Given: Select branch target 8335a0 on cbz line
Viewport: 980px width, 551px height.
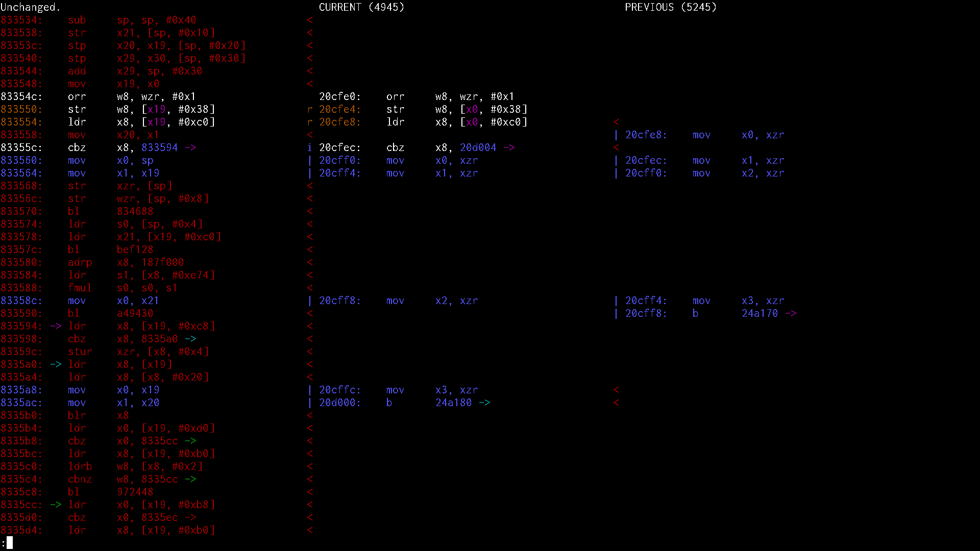Looking at the screenshot, I should tap(160, 339).
